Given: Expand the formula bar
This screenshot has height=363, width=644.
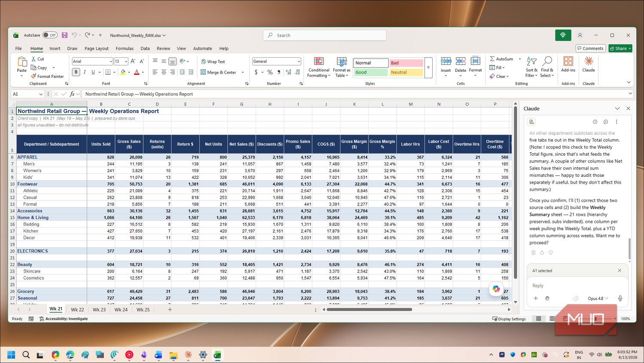Looking at the screenshot, I should pos(630,94).
